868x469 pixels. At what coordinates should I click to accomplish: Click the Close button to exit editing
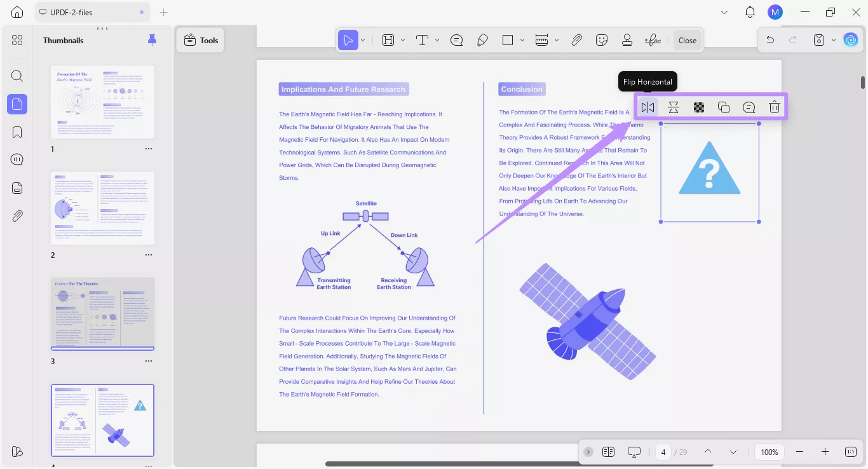687,40
